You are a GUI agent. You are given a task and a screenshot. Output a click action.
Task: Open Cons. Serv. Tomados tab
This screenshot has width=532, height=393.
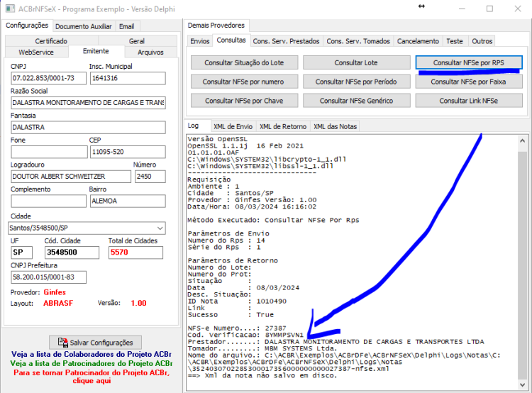click(358, 41)
